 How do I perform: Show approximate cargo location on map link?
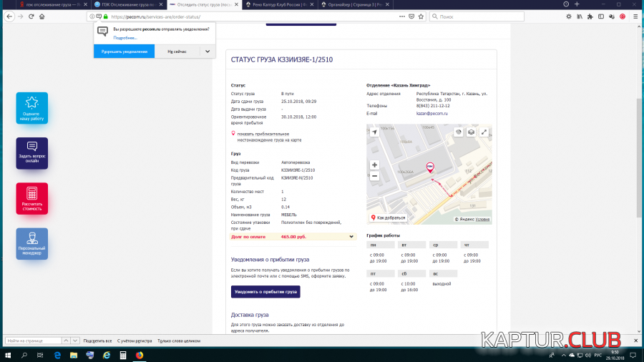coord(269,137)
